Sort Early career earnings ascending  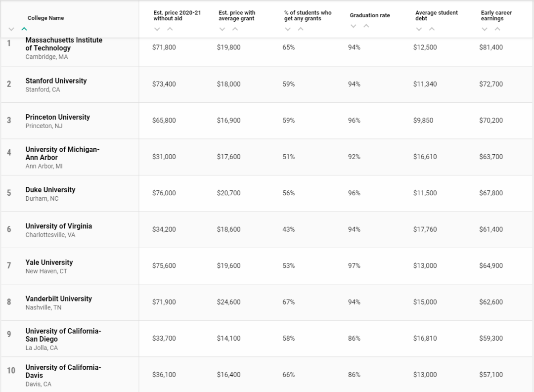[497, 29]
